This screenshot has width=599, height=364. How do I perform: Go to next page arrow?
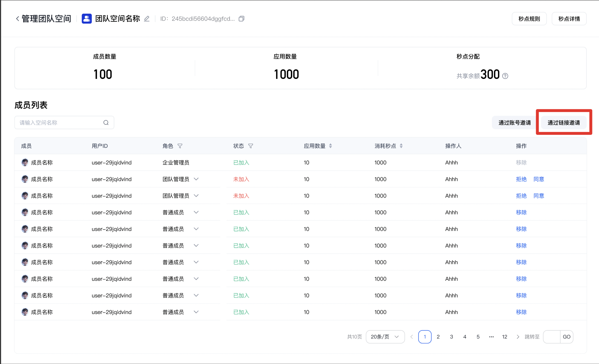[x=518, y=337]
